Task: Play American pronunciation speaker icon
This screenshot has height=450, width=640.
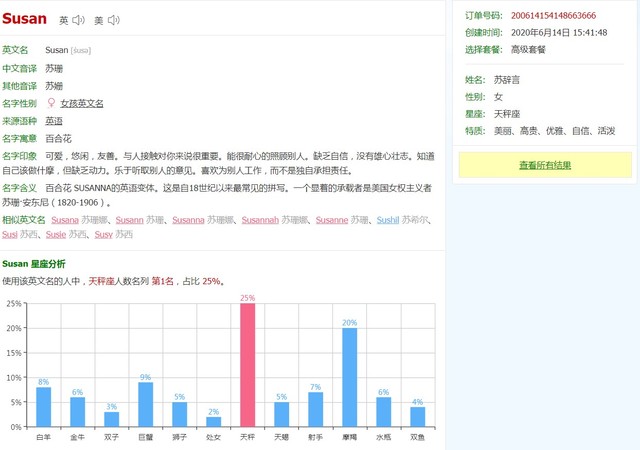Action: pos(114,20)
